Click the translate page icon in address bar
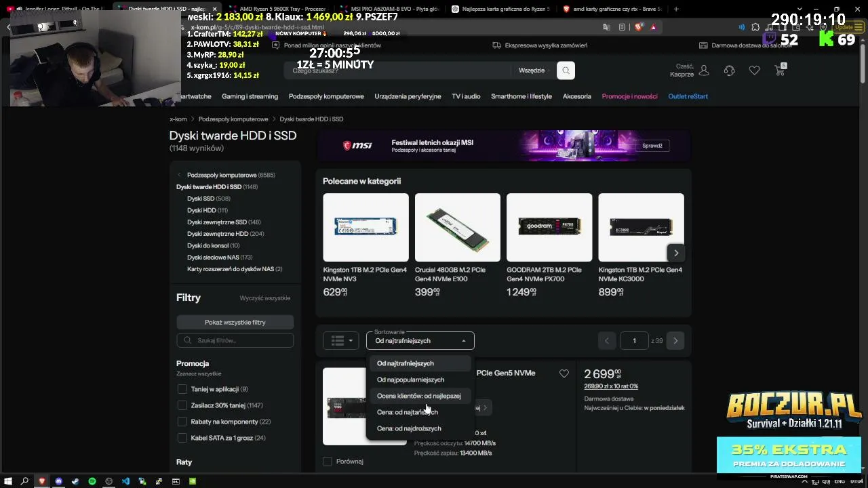Viewport: 868px width, 488px height. click(606, 27)
